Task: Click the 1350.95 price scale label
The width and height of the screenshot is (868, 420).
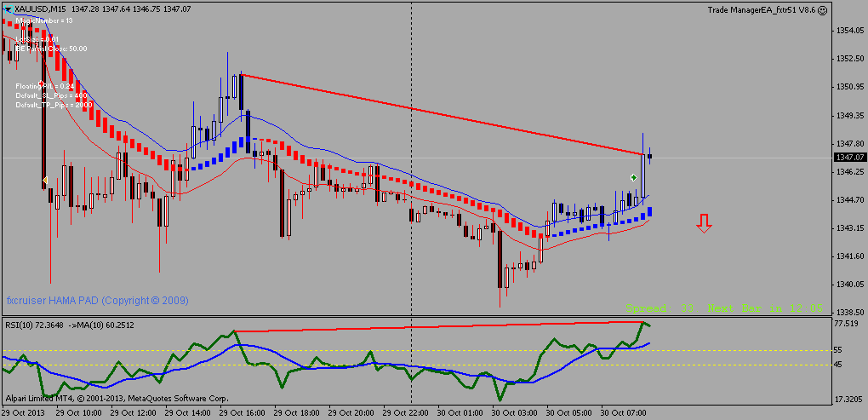Action: click(850, 86)
